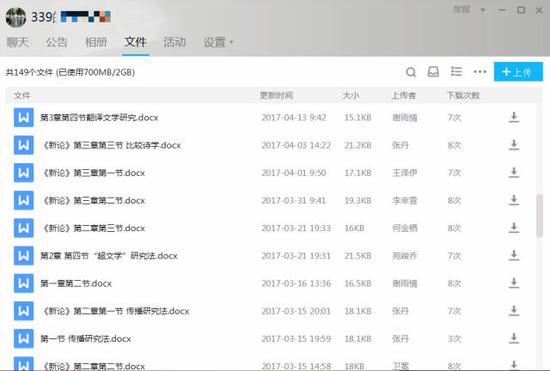Go to the 活动 tab
The height and width of the screenshot is (371, 550).
(174, 42)
